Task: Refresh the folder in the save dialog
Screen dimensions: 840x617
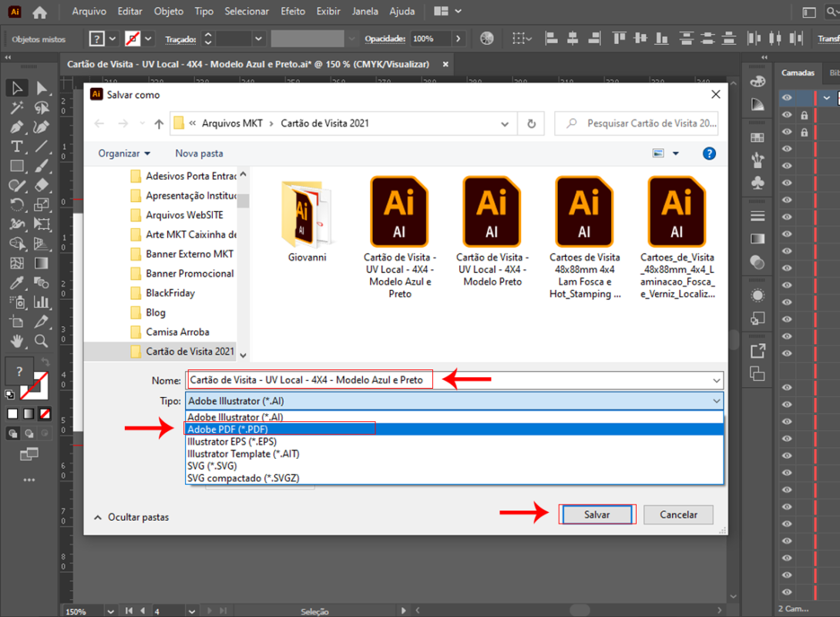Action: (531, 124)
